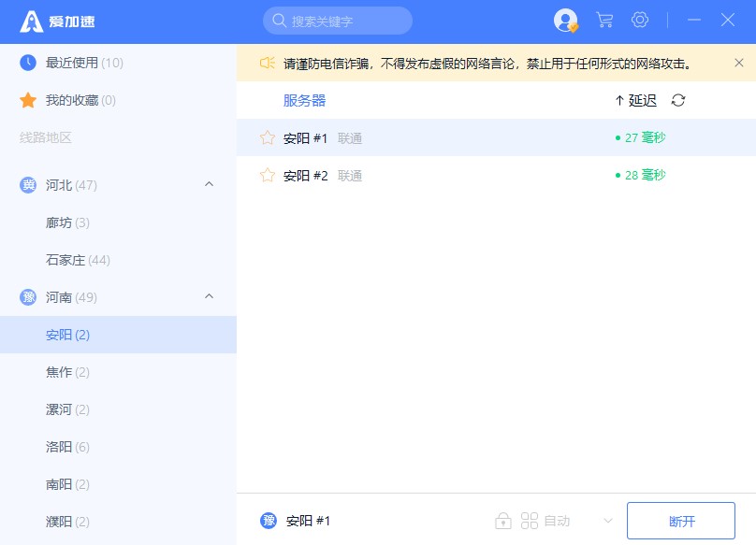Favorite the 安阳 #1 server star
Image resolution: width=756 pixels, height=545 pixels.
click(x=268, y=137)
